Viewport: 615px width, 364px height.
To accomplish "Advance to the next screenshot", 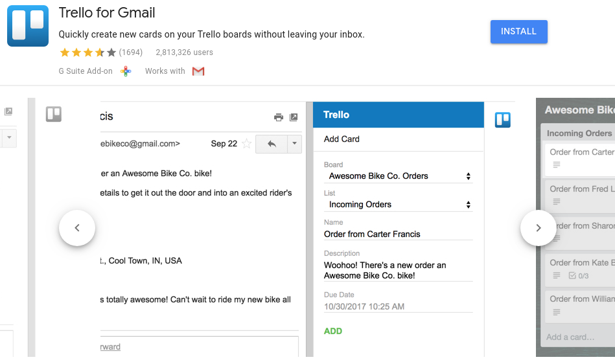I will (539, 228).
